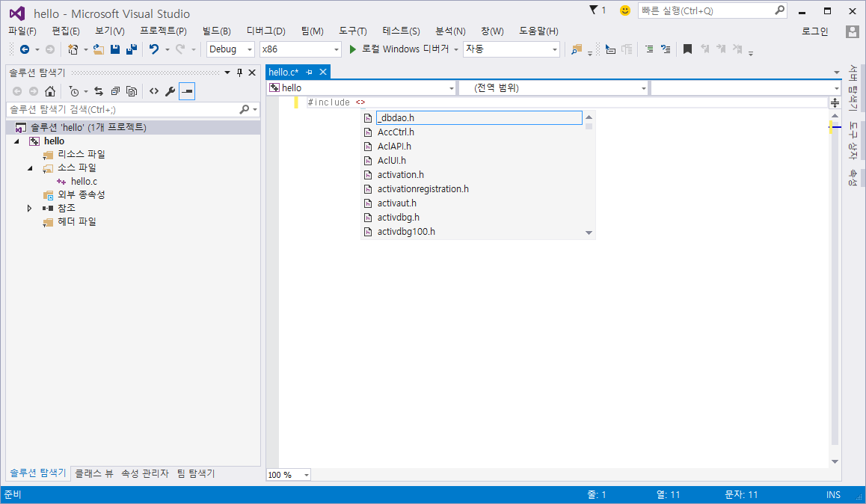Click the completion list scroll down arrow
Viewport: 866px width, 504px height.
click(x=589, y=233)
